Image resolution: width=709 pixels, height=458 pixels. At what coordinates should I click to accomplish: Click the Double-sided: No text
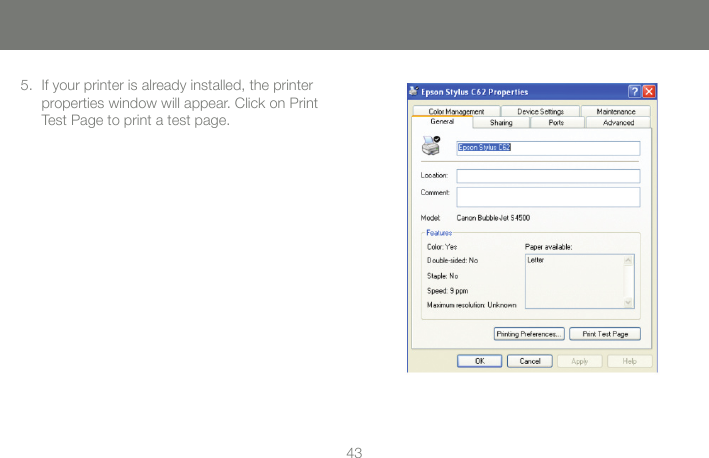452,260
